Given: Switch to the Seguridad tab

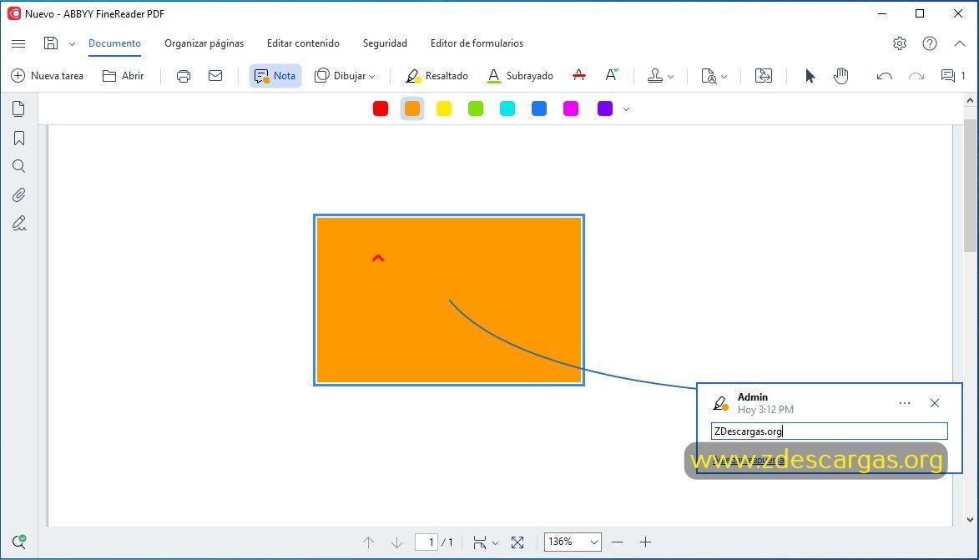Looking at the screenshot, I should point(385,43).
